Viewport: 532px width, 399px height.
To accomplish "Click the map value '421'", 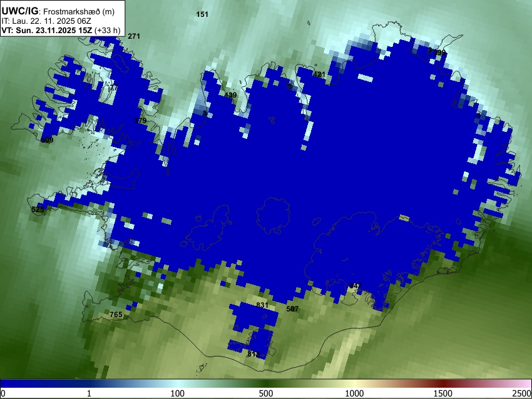I will click(x=319, y=74).
